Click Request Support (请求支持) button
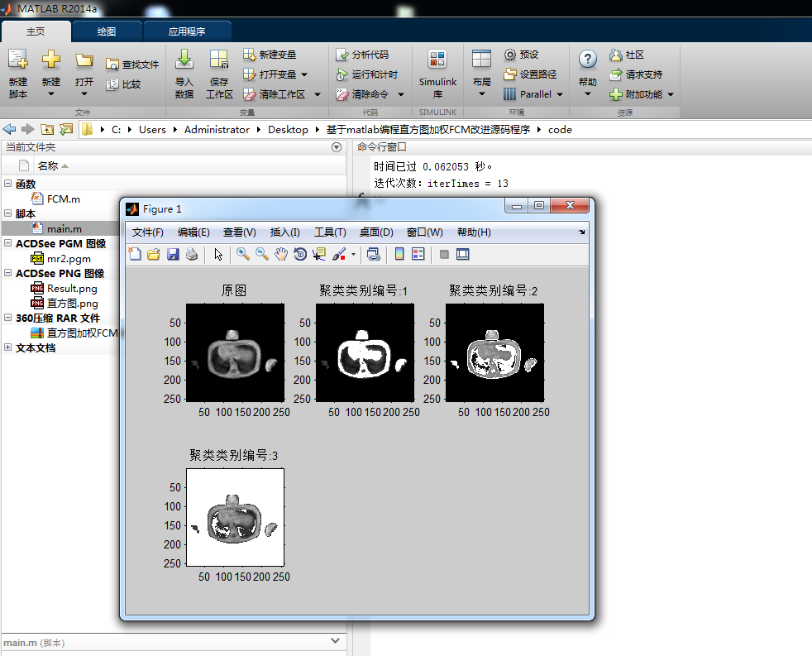 click(x=636, y=74)
